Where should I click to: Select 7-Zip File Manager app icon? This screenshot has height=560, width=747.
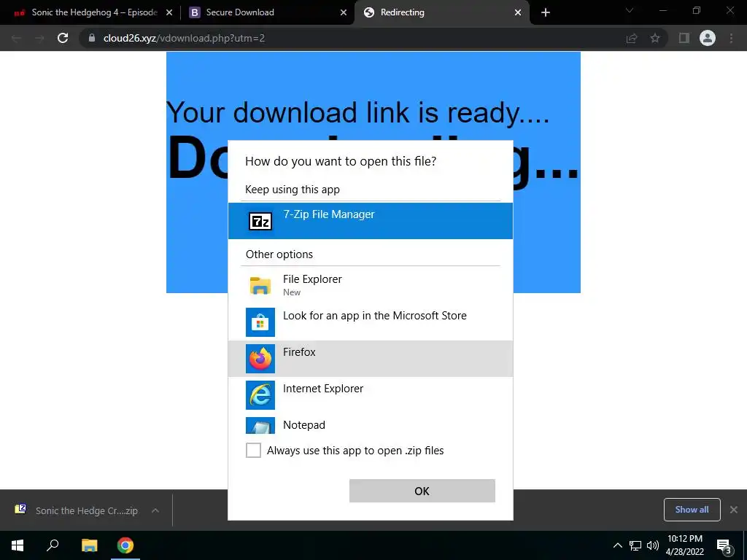pos(260,221)
